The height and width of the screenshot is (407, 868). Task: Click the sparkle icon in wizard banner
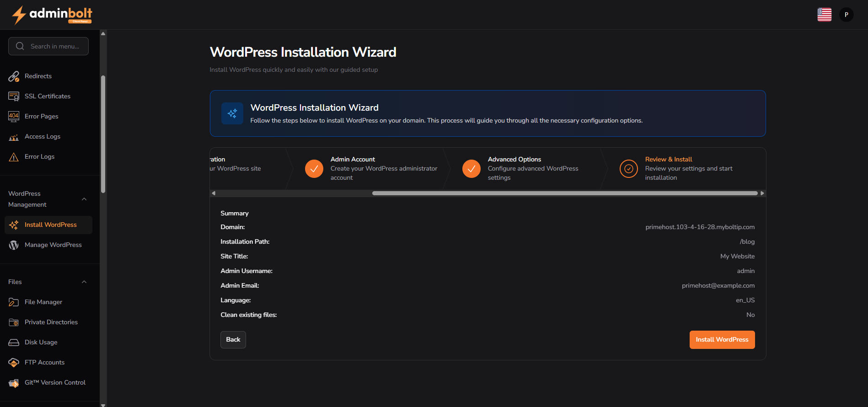coord(232,113)
